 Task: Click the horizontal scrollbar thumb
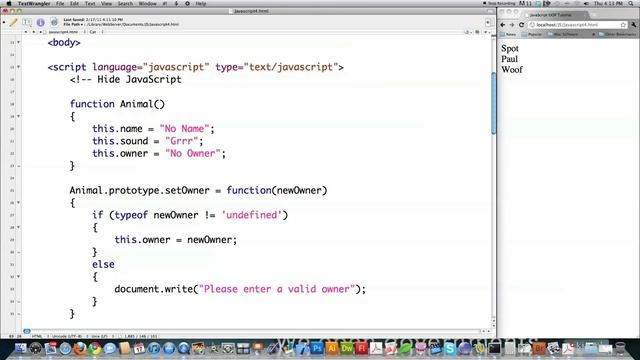point(27,331)
